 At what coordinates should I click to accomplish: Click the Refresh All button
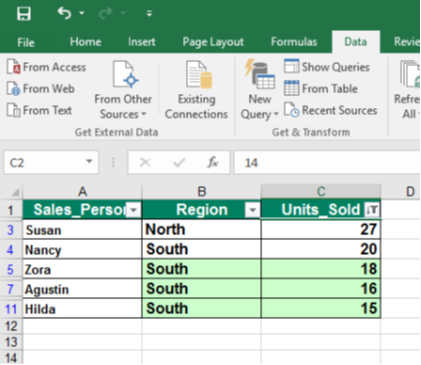coord(408,90)
